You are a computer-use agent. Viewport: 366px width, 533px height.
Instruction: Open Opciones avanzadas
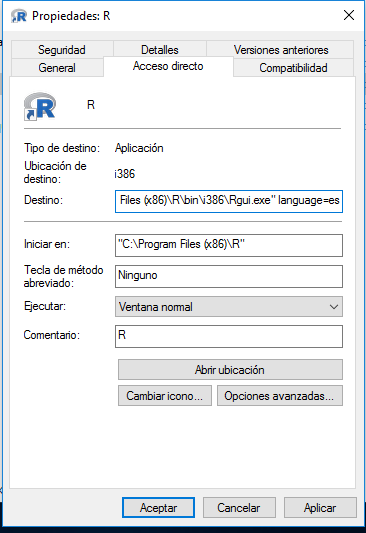pyautogui.click(x=280, y=396)
